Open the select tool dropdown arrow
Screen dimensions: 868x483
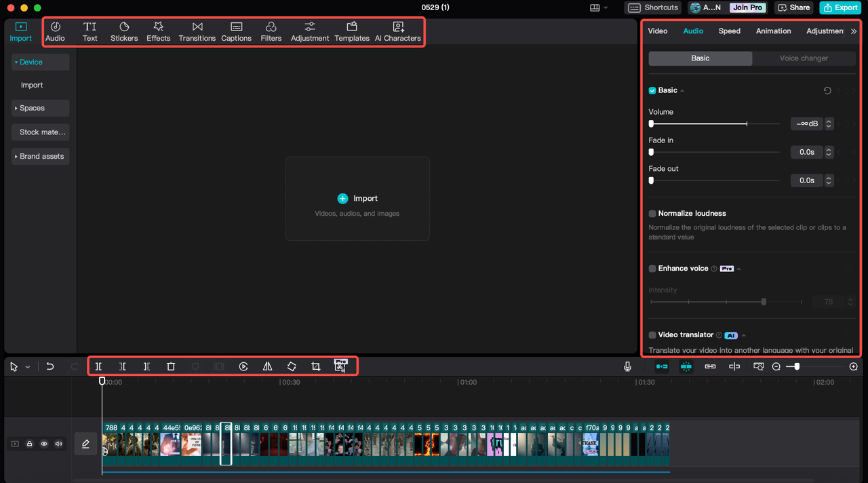pos(28,367)
